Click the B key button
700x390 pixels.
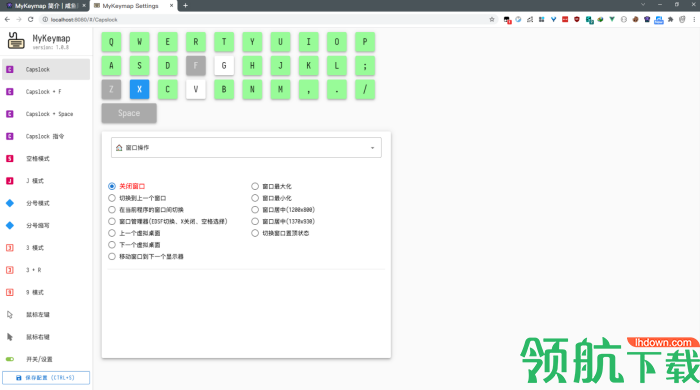(224, 89)
